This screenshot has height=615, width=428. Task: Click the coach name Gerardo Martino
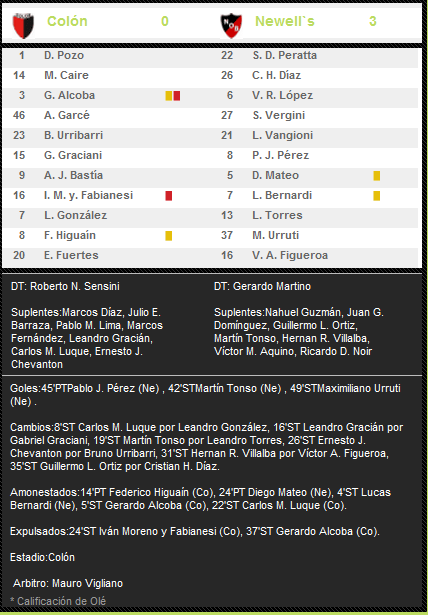tap(272, 286)
